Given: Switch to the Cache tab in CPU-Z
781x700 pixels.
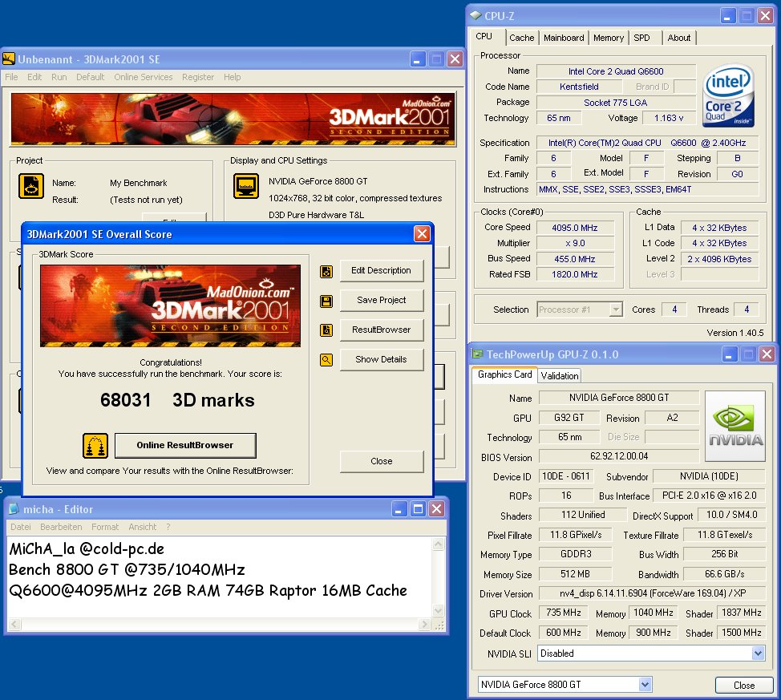Looking at the screenshot, I should coord(521,38).
